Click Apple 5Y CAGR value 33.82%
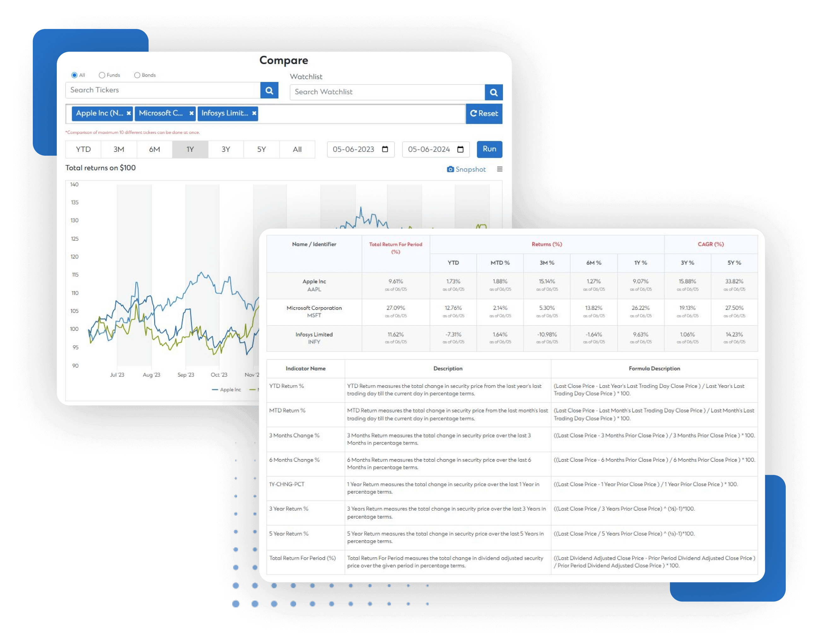 pos(734,281)
